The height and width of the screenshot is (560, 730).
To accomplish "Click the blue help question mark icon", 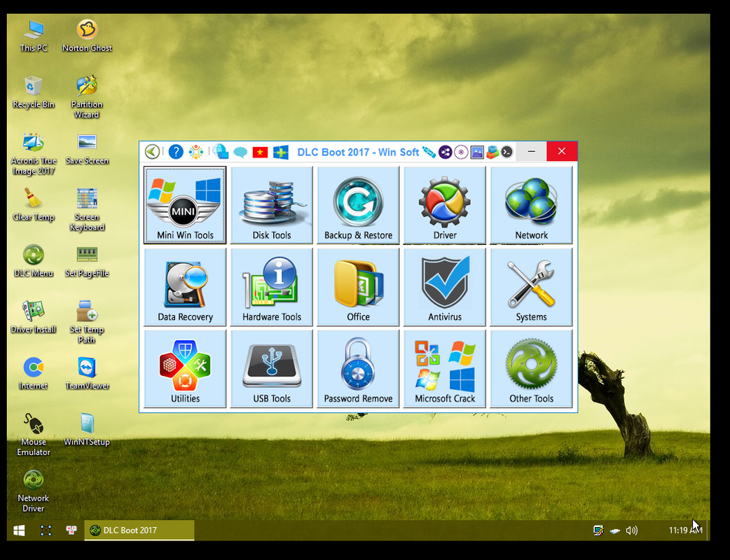I will pos(176,152).
